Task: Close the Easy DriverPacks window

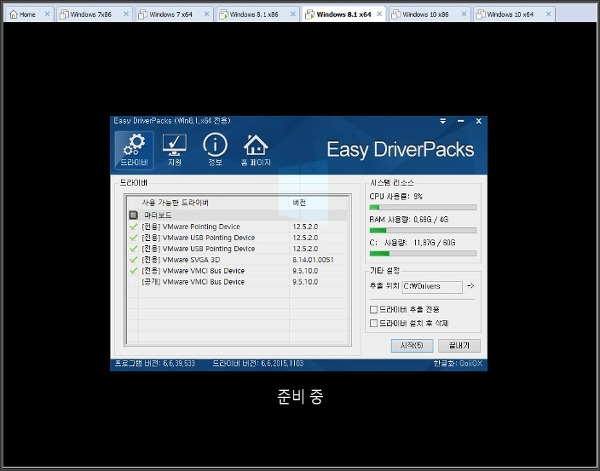Action: pyautogui.click(x=478, y=121)
